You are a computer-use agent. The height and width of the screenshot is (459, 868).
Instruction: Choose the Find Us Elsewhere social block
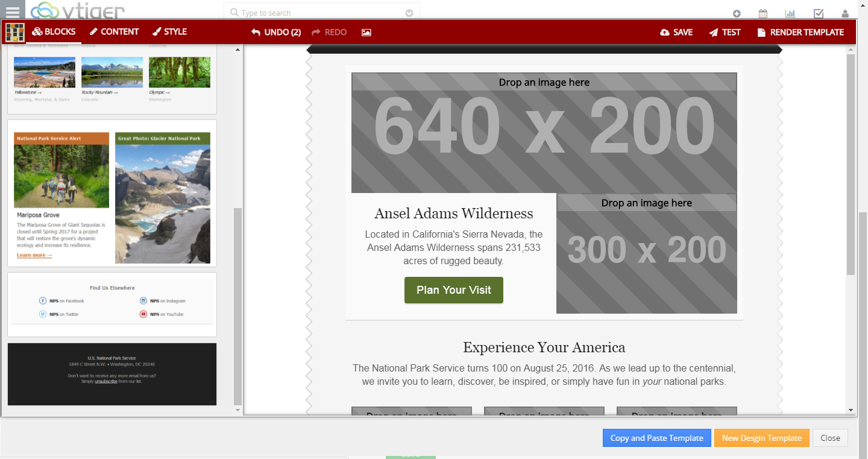click(112, 305)
